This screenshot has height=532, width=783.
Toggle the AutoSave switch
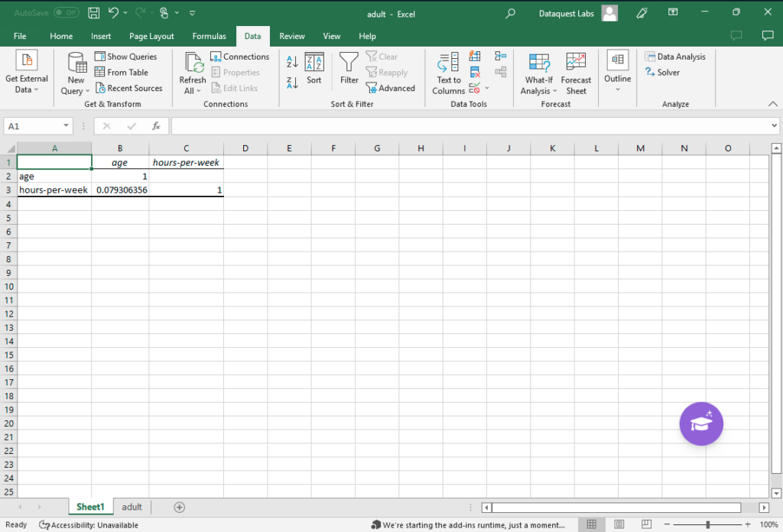[67, 13]
